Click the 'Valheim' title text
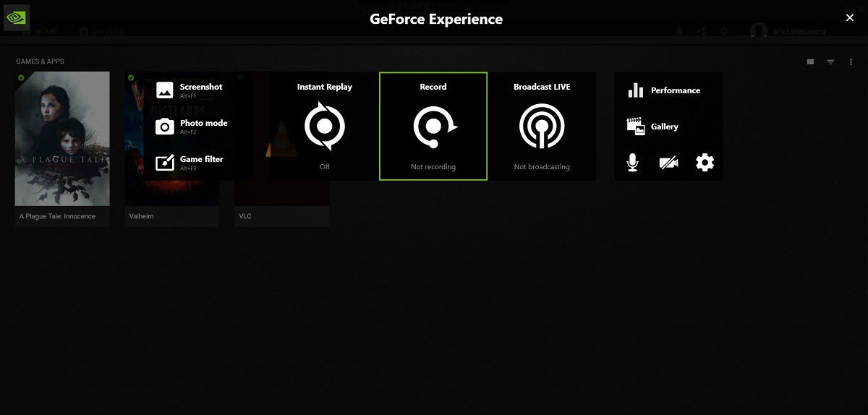Image resolution: width=868 pixels, height=415 pixels. (x=141, y=216)
